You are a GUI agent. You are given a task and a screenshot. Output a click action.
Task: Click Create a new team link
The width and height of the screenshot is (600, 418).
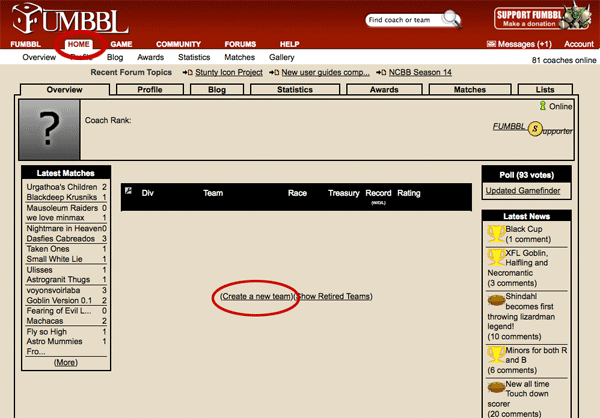tap(256, 296)
